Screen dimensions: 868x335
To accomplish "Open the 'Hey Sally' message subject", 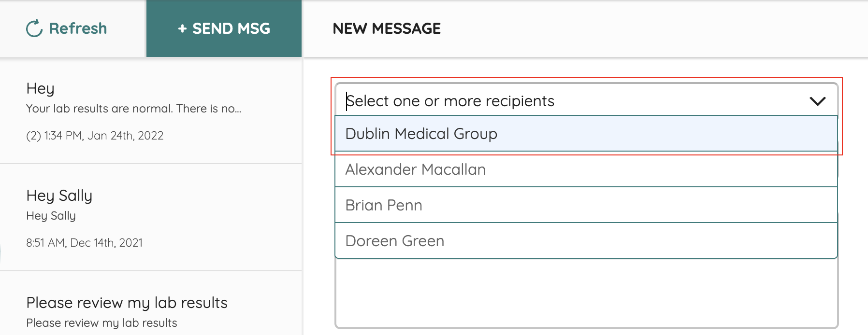I will (59, 195).
